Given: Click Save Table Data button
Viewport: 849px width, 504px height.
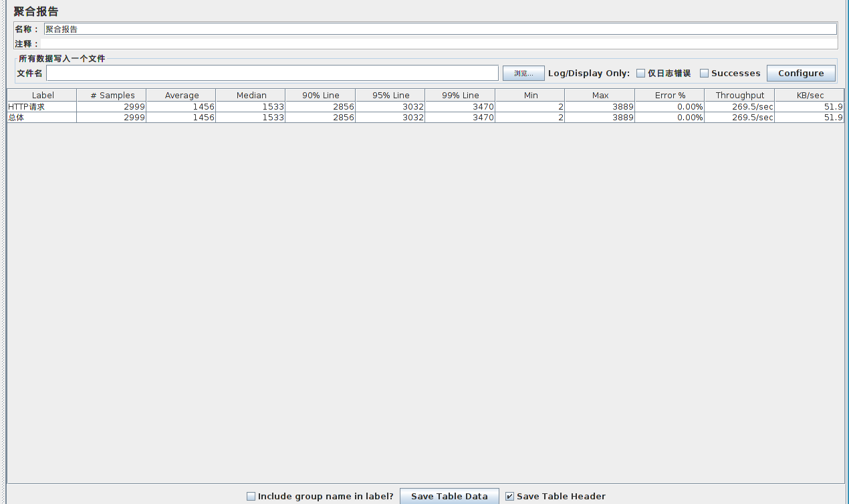Looking at the screenshot, I should click(449, 496).
